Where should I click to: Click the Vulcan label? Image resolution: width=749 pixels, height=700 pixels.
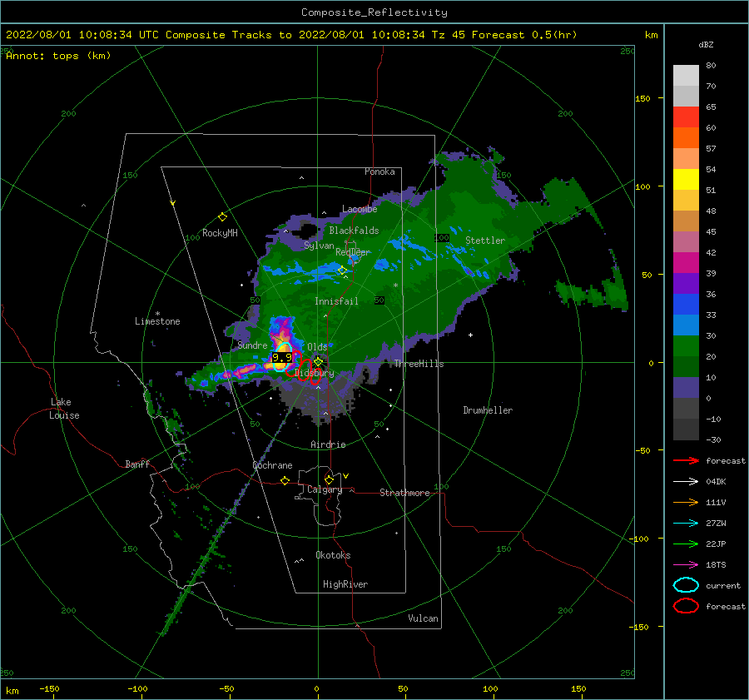[423, 618]
